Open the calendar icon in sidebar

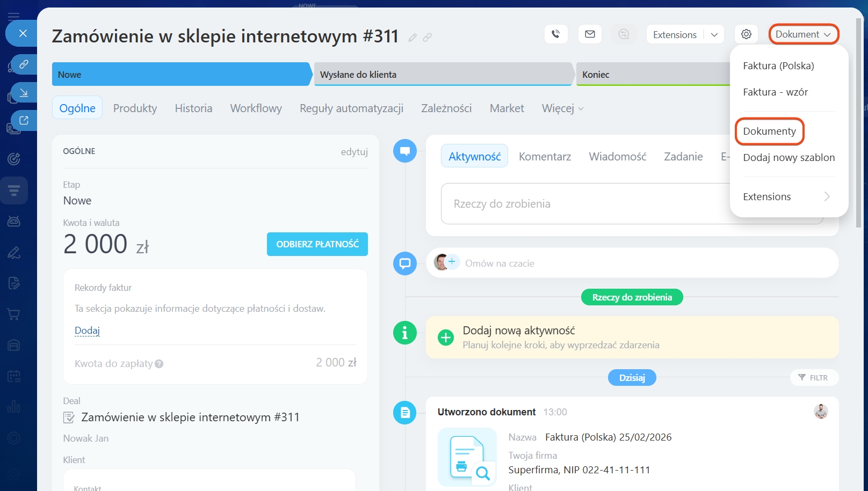click(14, 376)
